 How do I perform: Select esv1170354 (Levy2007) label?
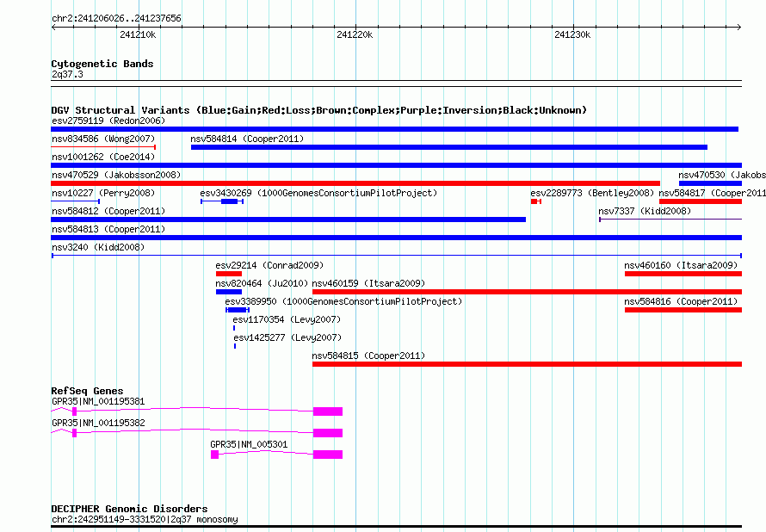pyautogui.click(x=287, y=319)
